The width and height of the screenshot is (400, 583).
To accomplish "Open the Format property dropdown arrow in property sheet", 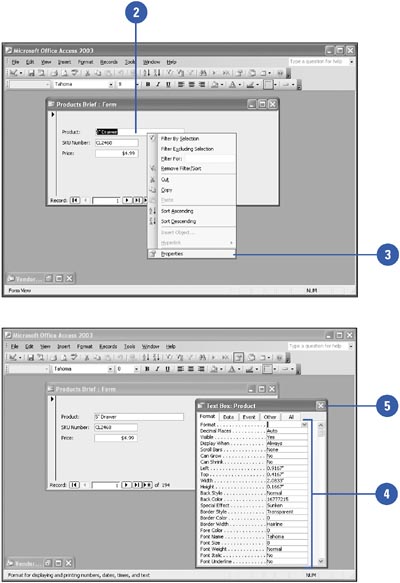I will tap(304, 425).
